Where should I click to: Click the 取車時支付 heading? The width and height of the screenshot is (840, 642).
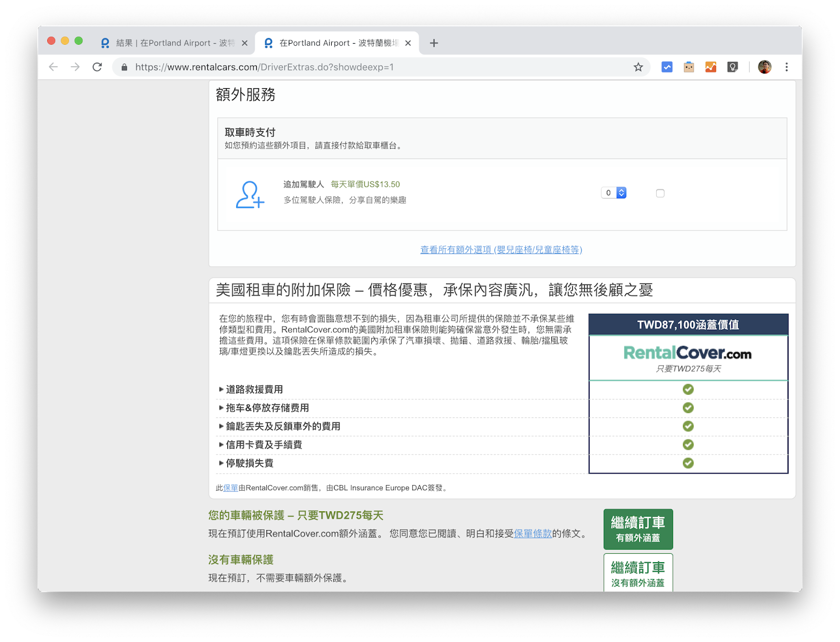[x=250, y=132]
